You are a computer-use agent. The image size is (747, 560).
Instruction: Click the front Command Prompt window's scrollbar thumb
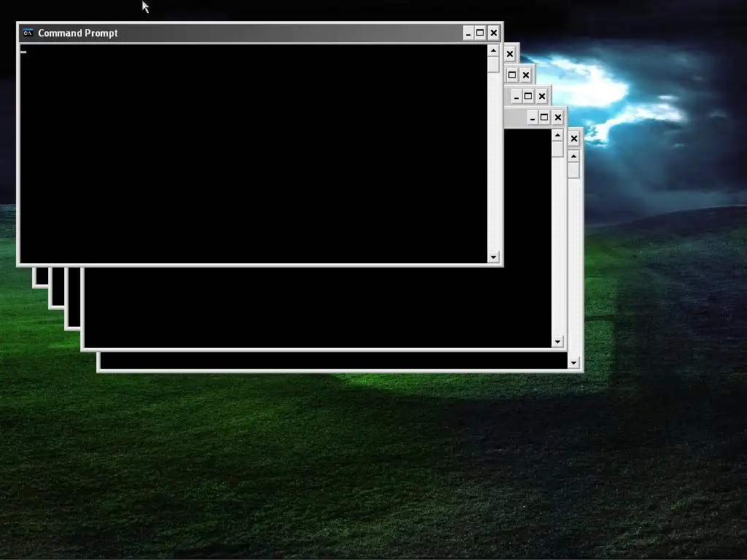coord(494,64)
